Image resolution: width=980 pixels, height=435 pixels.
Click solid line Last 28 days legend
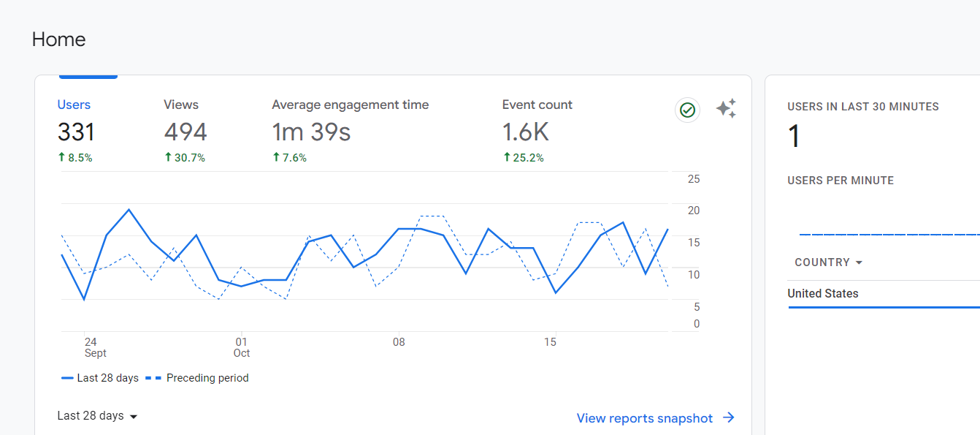100,378
